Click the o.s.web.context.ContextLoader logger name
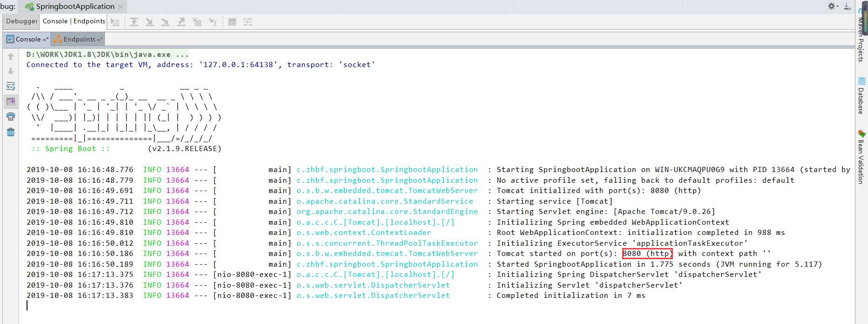This screenshot has width=868, height=324. click(x=364, y=233)
